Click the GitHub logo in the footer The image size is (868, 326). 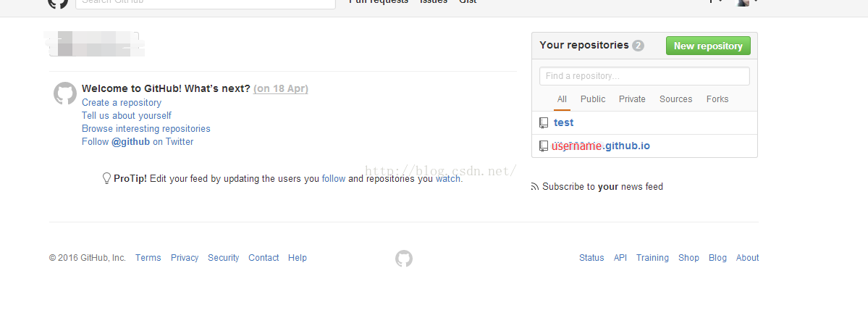coord(403,259)
